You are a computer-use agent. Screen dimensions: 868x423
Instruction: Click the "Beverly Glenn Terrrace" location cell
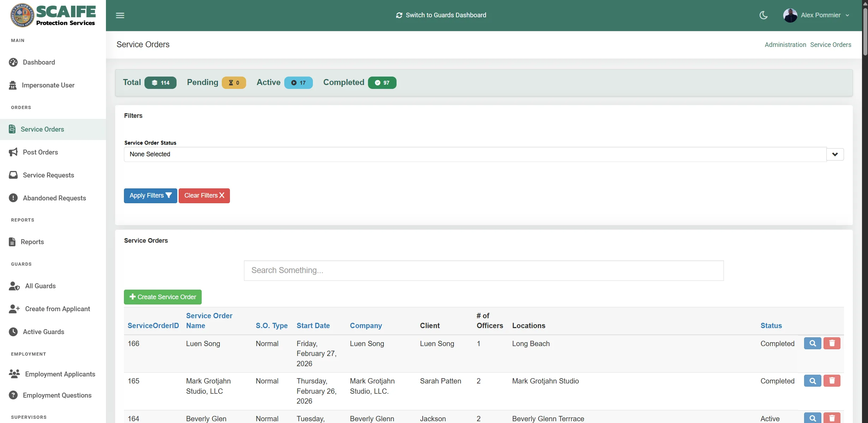point(548,419)
